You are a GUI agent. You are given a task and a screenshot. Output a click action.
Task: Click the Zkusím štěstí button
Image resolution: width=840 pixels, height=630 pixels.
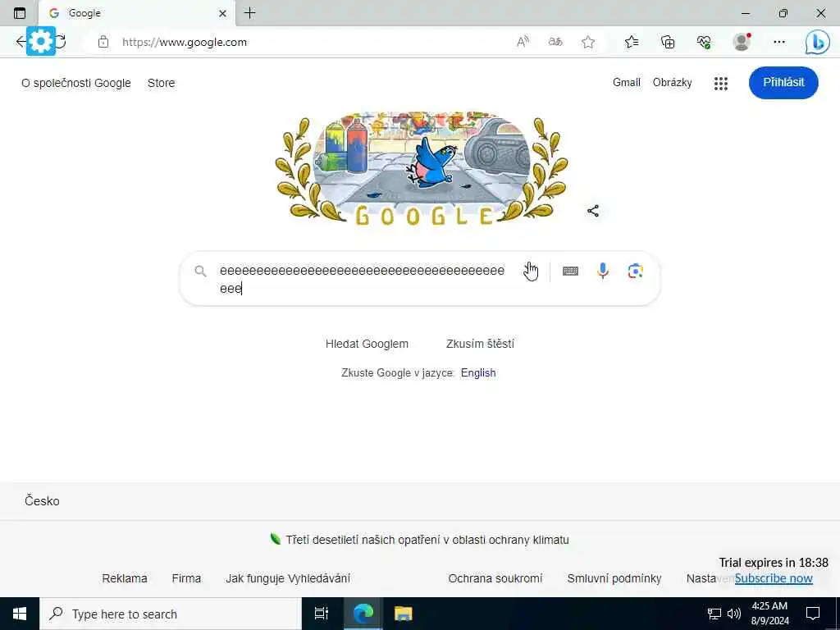tap(480, 344)
